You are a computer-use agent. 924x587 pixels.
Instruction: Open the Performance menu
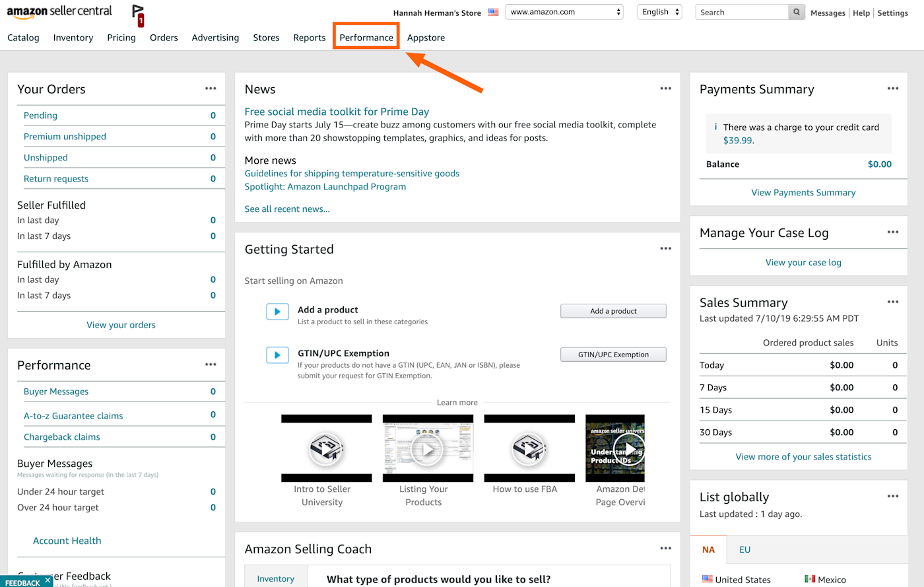coord(366,38)
